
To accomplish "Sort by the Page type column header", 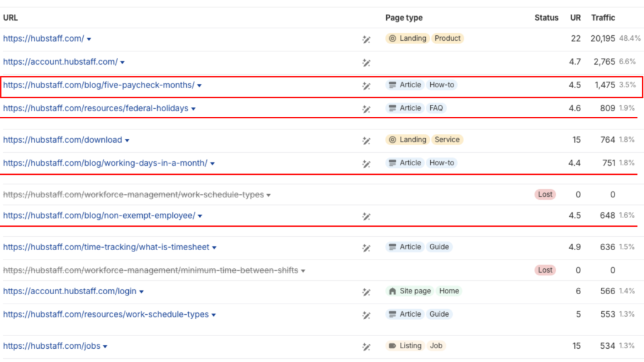I will (404, 18).
